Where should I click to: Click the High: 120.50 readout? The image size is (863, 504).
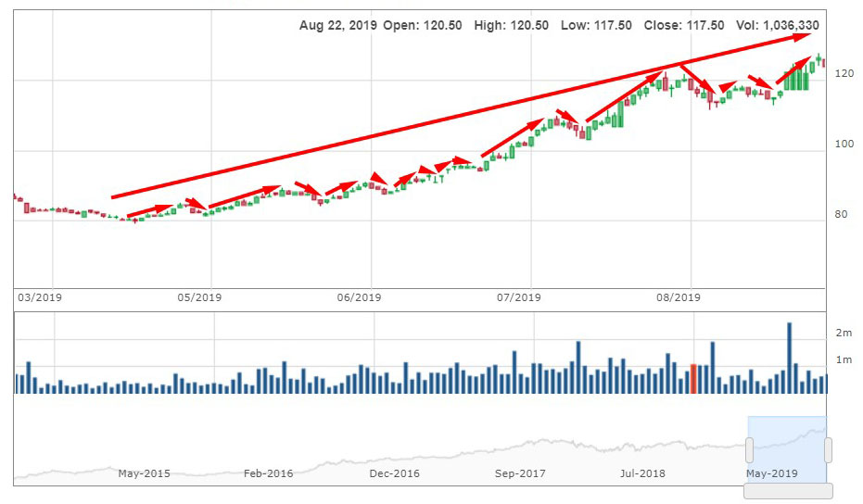point(512,25)
